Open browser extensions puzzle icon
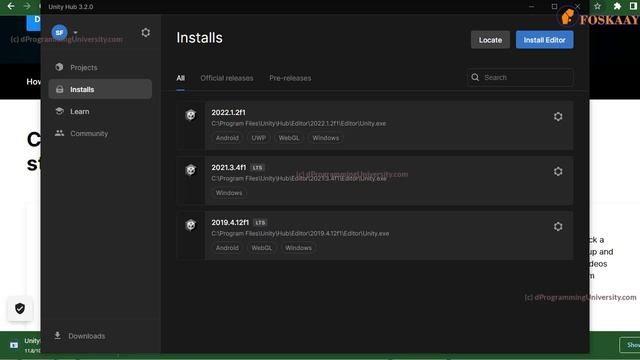The image size is (640, 360). click(x=617, y=6)
